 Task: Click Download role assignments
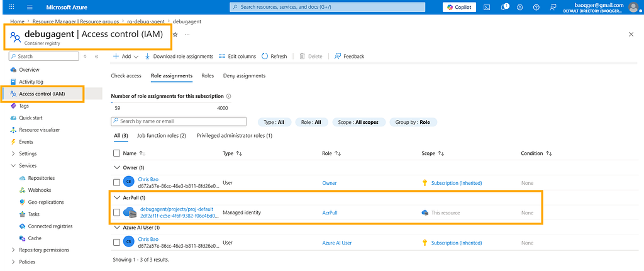179,56
